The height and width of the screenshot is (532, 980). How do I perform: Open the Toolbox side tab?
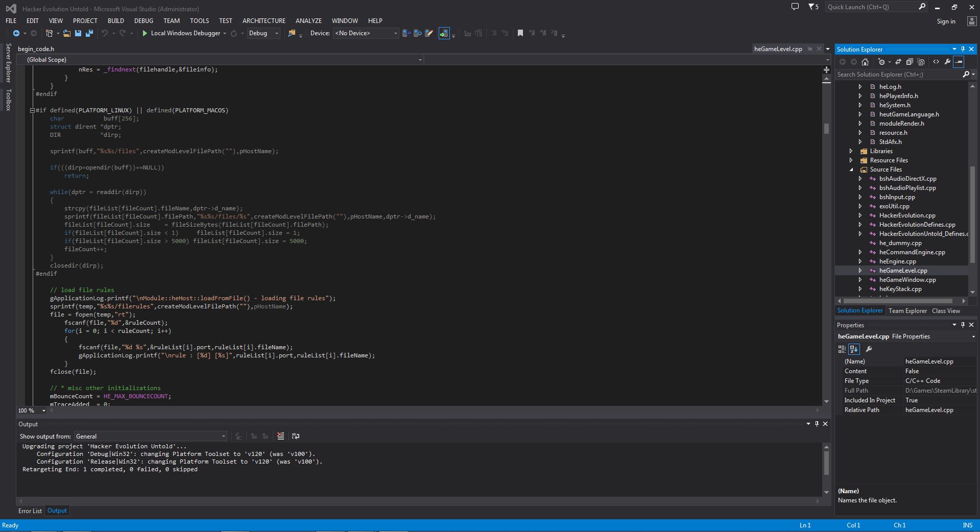8,100
